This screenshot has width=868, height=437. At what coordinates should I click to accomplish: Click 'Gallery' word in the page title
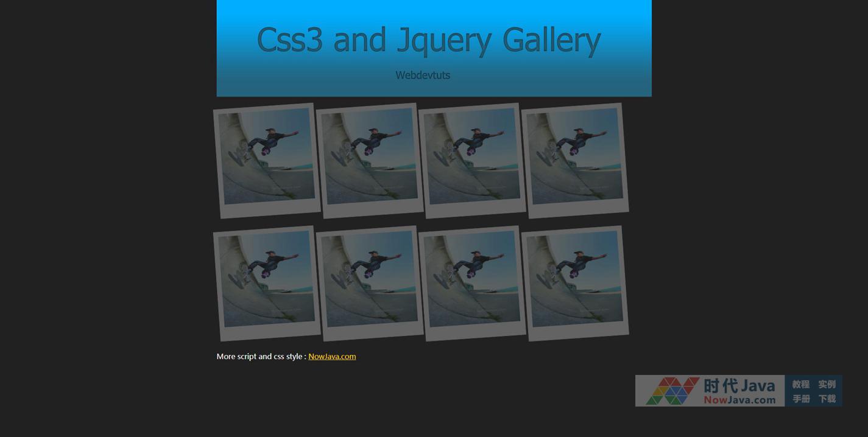click(x=551, y=40)
